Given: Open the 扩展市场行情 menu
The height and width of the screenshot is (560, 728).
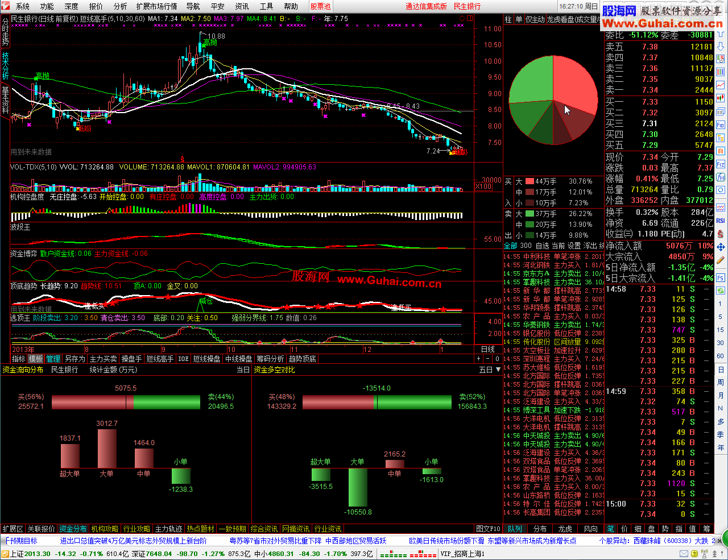Looking at the screenshot, I should pos(157,6).
